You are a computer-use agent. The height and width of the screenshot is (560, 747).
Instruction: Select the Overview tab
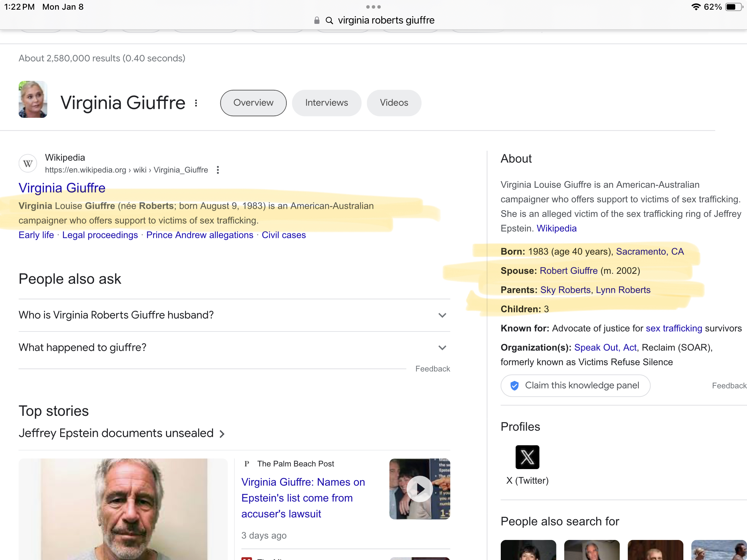(253, 103)
